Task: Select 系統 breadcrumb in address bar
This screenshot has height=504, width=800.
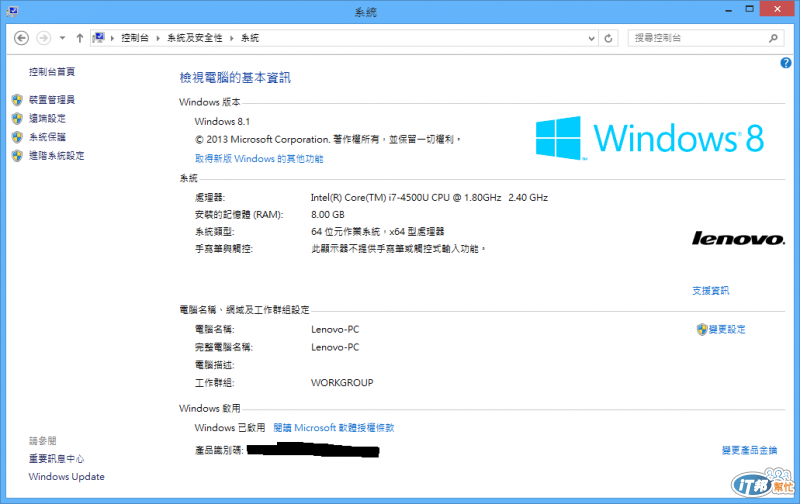Action: coord(250,38)
